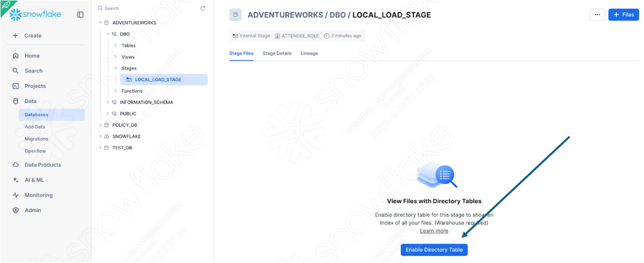Collapse the sidebar panel icon
Image resolution: width=644 pixels, height=263 pixels.
point(80,15)
